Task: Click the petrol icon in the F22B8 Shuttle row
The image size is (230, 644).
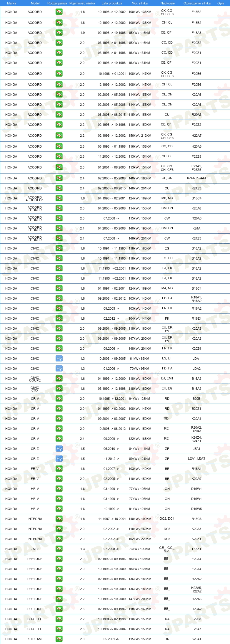Action: 59,619
